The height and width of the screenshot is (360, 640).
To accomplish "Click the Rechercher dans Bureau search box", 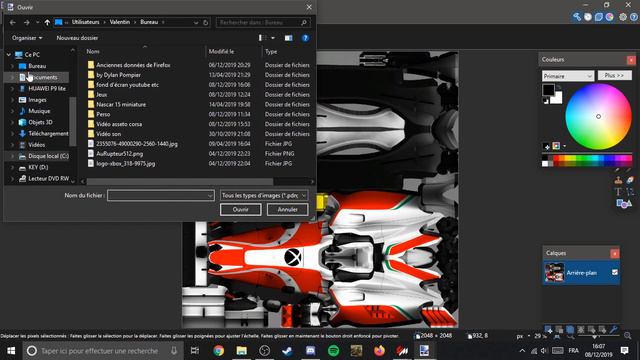I will click(263, 22).
